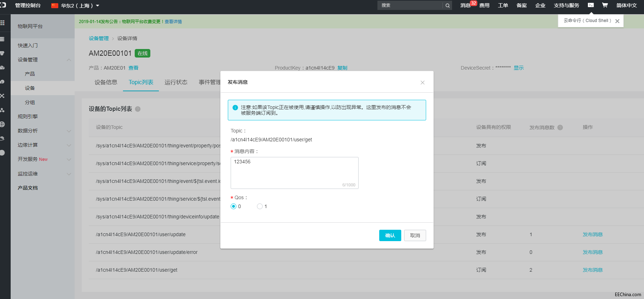
Task: Open the Cloud Shell terminal icon
Action: point(591,5)
